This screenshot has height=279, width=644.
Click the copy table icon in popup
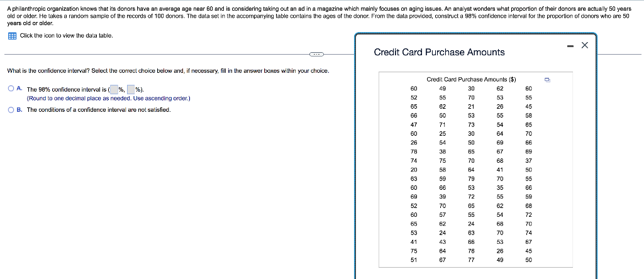(547, 80)
